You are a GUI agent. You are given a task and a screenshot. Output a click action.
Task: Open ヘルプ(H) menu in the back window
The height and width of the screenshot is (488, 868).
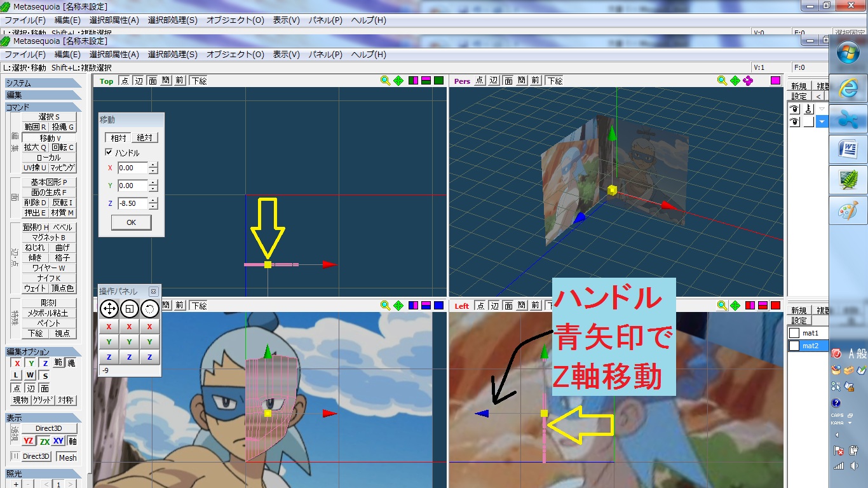pyautogui.click(x=369, y=20)
